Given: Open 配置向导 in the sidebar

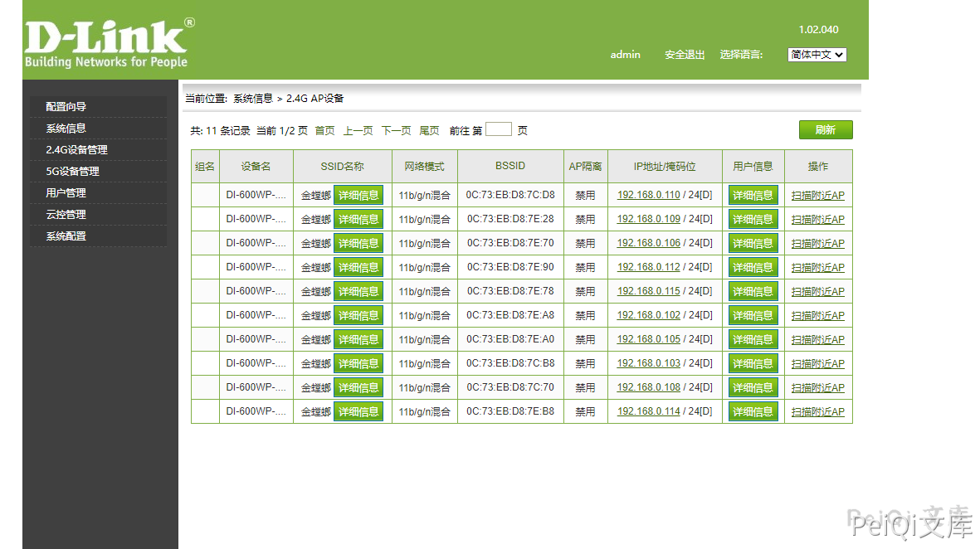Looking at the screenshot, I should click(x=66, y=107).
